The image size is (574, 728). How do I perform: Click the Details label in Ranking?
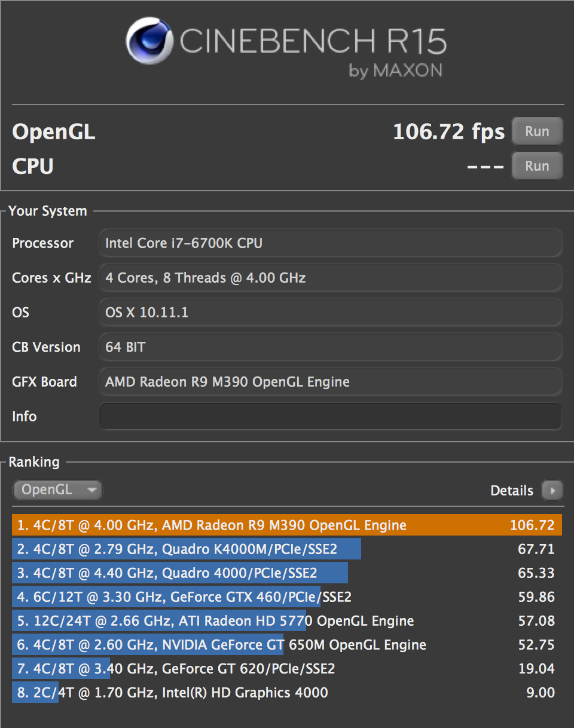coord(511,490)
